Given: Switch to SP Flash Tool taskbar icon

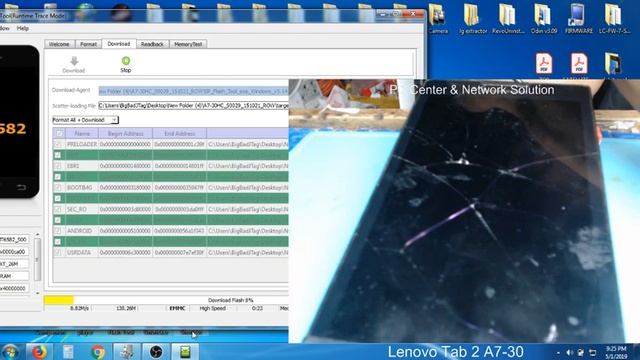Looking at the screenshot, I should tap(185, 351).
